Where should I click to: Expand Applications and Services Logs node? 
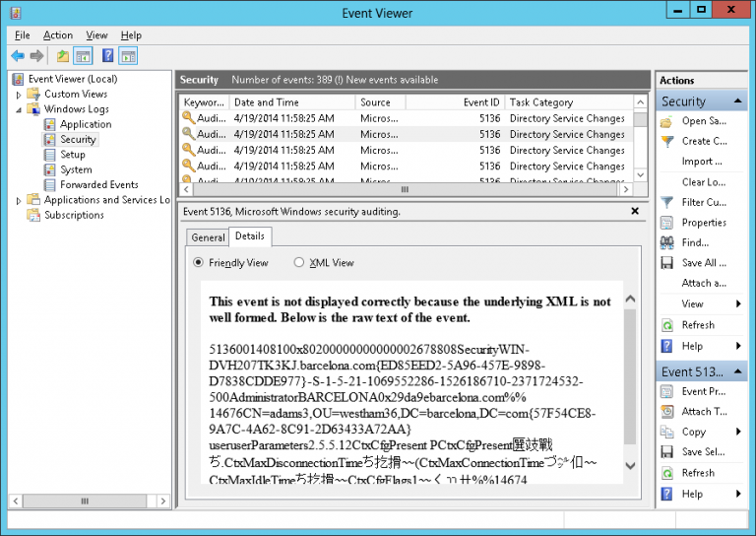coord(19,200)
